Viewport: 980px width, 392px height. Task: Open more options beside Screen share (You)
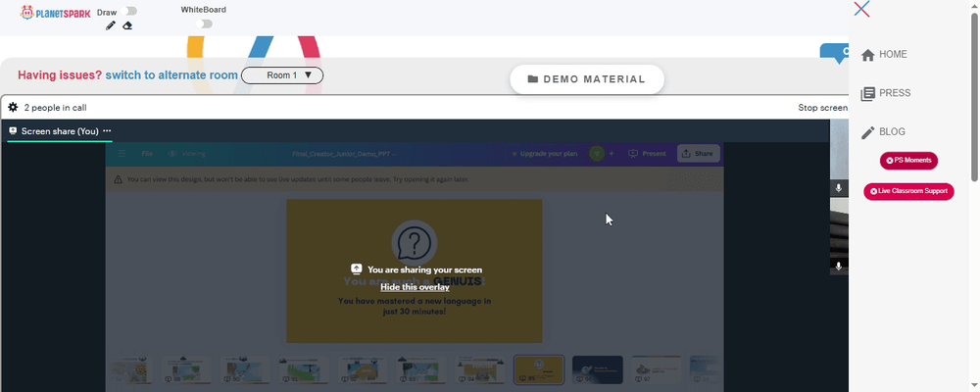[107, 130]
